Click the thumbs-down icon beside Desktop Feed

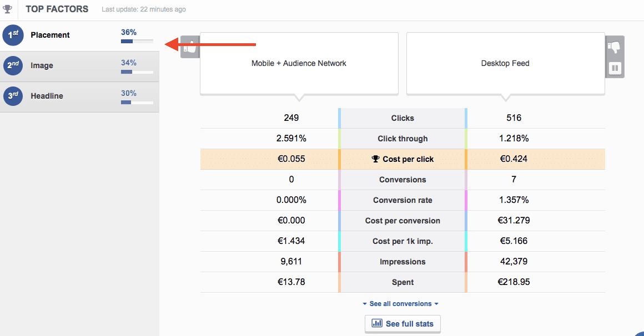tap(615, 47)
